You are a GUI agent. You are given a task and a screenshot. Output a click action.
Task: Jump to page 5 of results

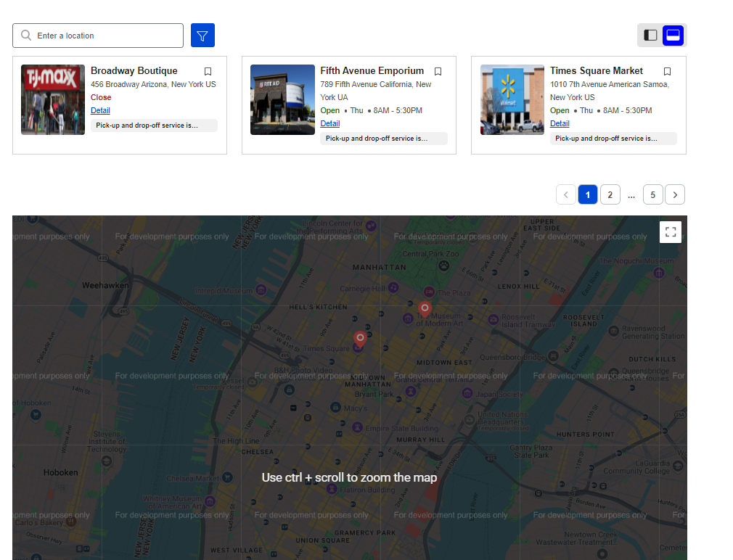[x=652, y=194]
